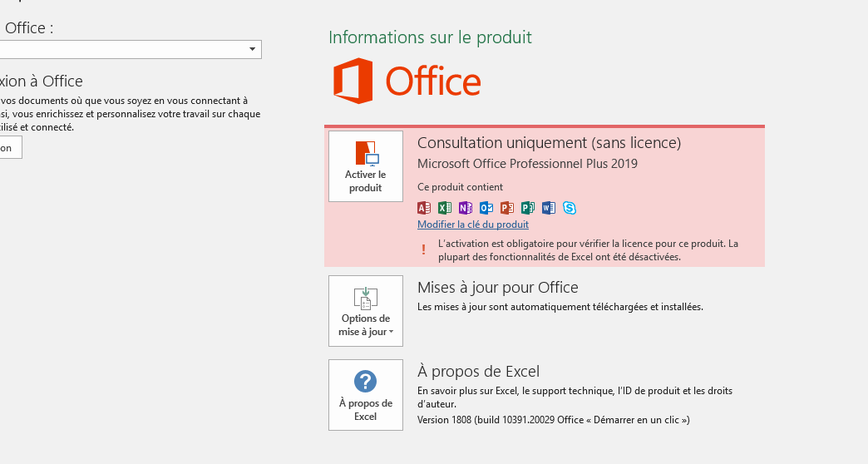Screen dimensions: 868x464
Task: Click 'Mises à jour pour Office' heading
Action: (498, 288)
